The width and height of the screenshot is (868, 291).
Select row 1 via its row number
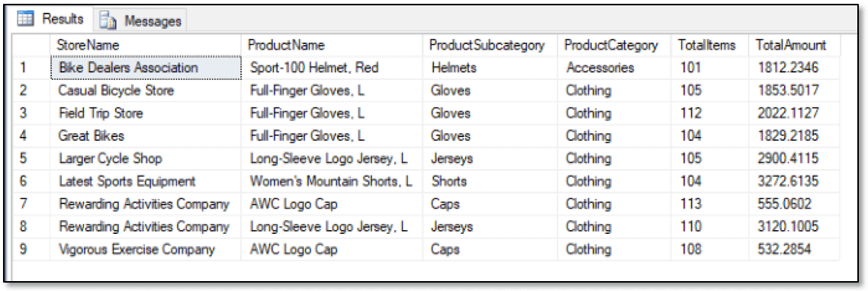(33, 68)
